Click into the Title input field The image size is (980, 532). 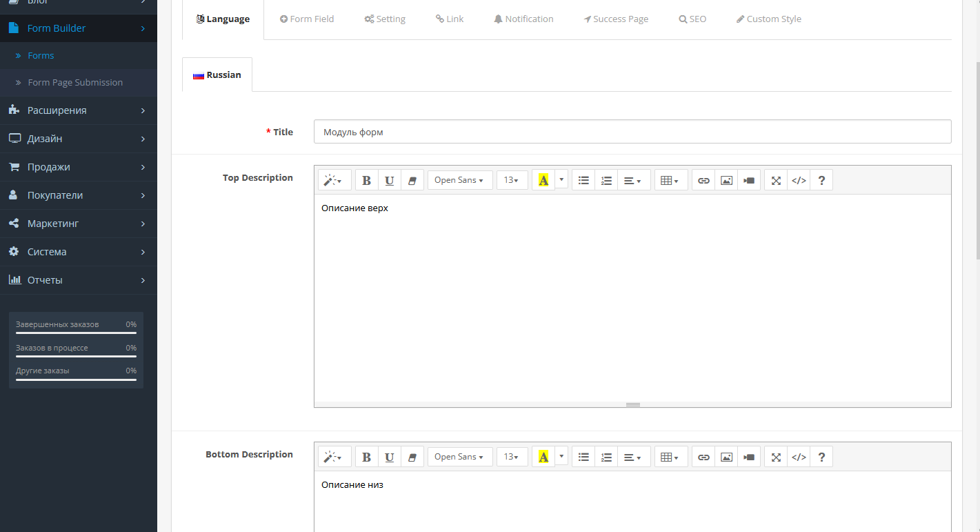632,132
